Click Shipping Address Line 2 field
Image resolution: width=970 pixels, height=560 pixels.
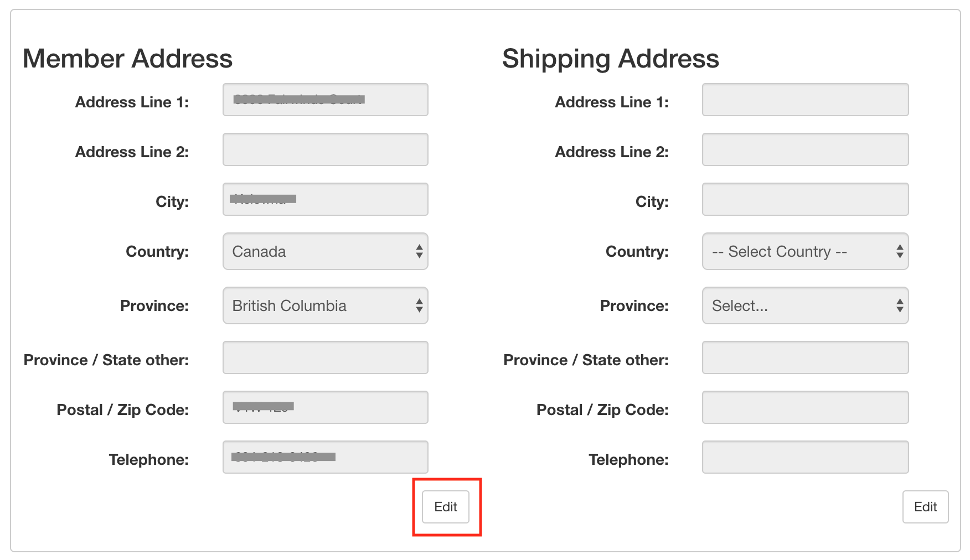[x=805, y=149]
